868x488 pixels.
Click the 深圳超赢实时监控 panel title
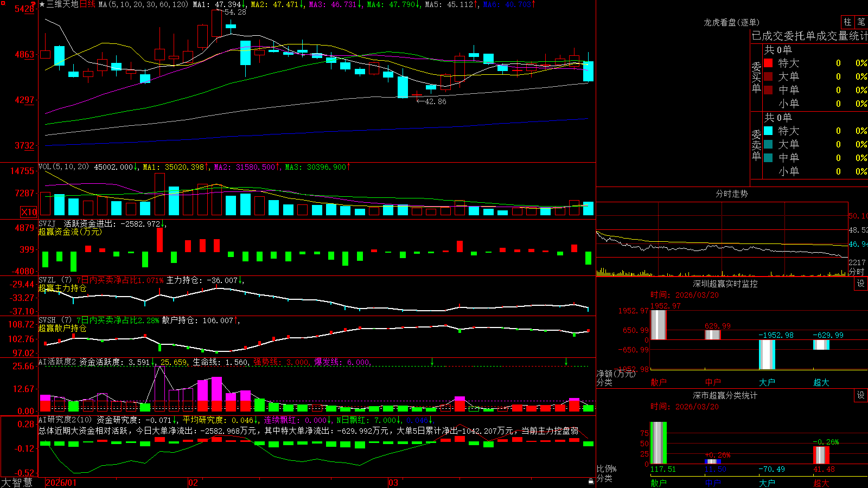[725, 284]
